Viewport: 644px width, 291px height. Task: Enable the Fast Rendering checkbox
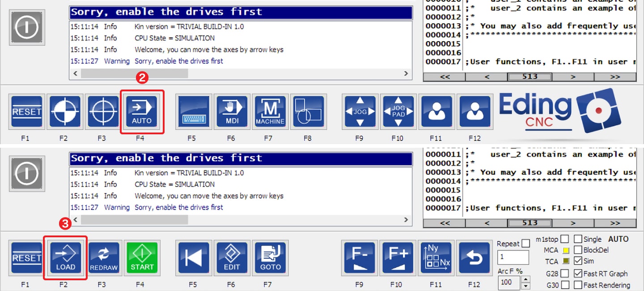pos(578,285)
